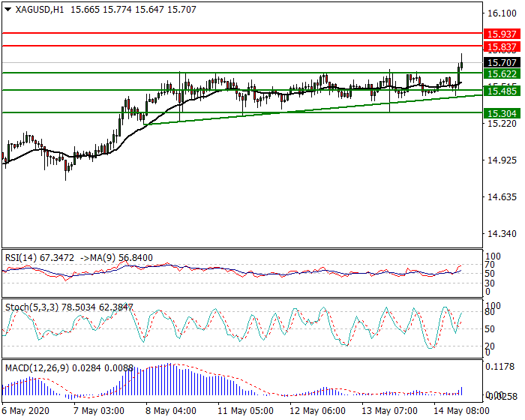
Task: Click the 16.100 price axis value
Action: coord(502,13)
